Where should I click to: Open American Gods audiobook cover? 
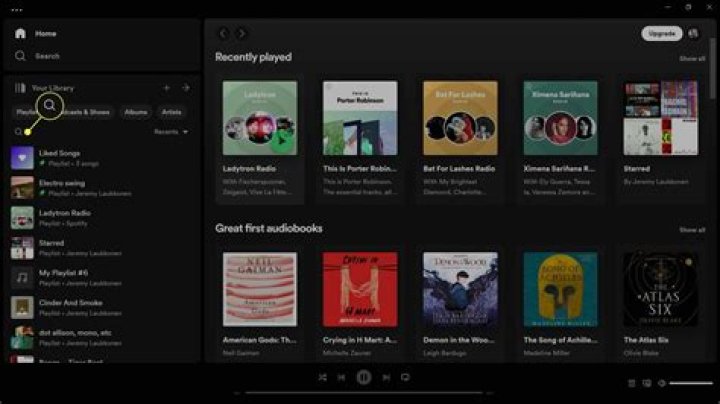tap(260, 289)
